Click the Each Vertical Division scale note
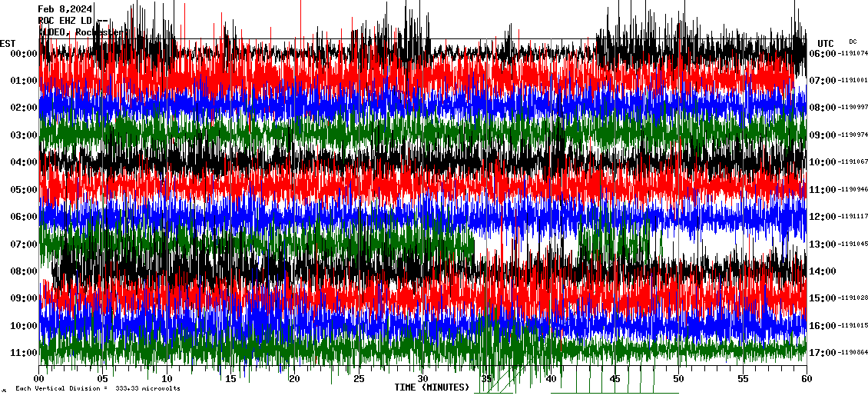The image size is (868, 399). pos(98,388)
